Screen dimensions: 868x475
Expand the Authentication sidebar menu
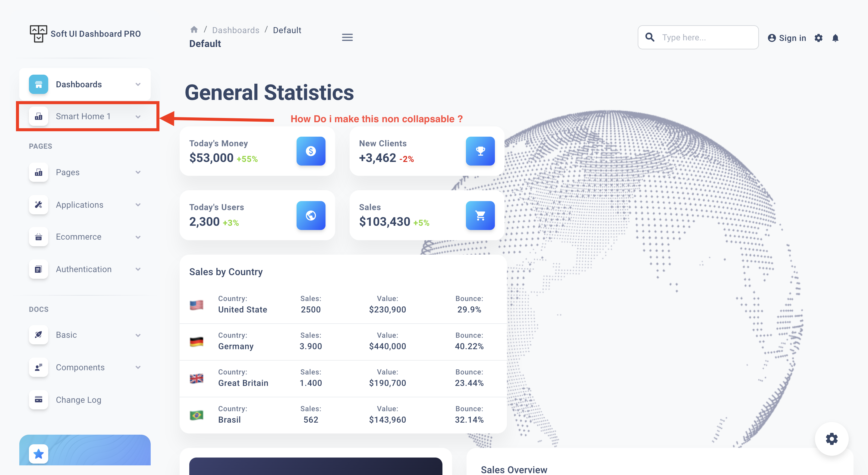point(138,269)
